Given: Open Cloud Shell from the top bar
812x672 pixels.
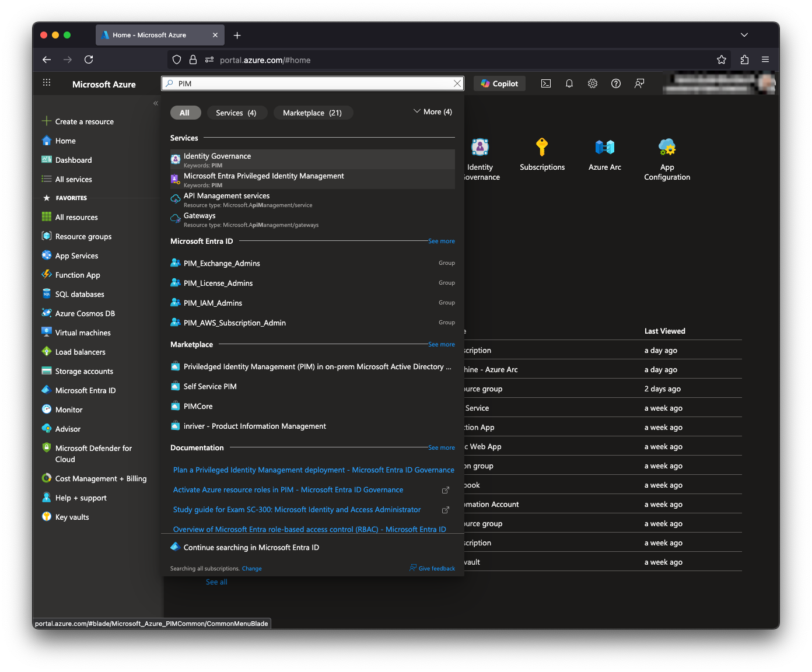Looking at the screenshot, I should [x=546, y=83].
